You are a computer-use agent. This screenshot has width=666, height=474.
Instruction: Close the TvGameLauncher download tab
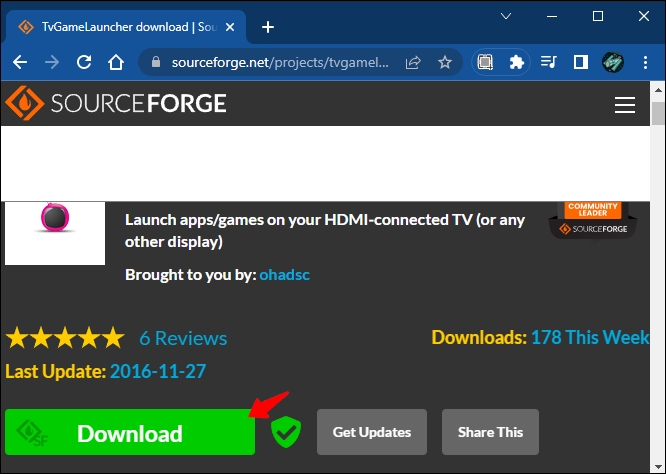pos(230,27)
